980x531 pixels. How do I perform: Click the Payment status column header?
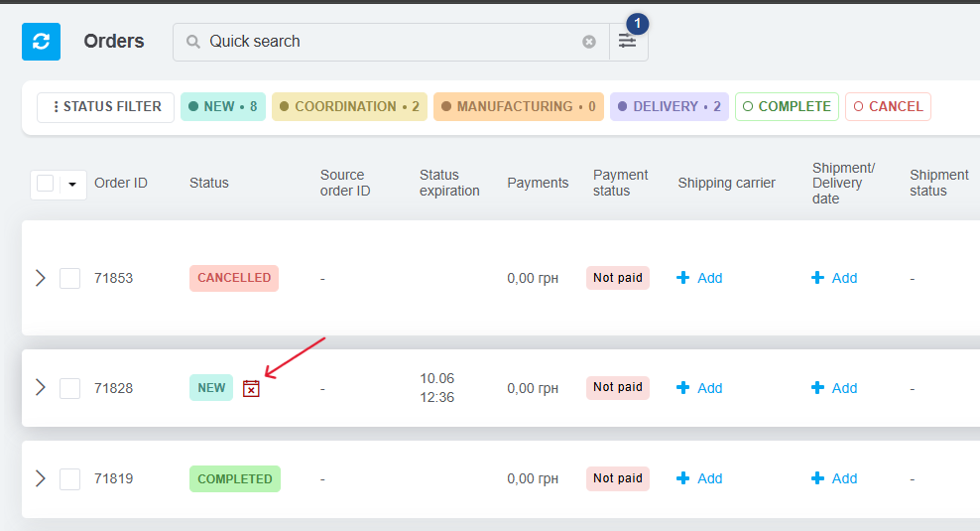point(620,184)
